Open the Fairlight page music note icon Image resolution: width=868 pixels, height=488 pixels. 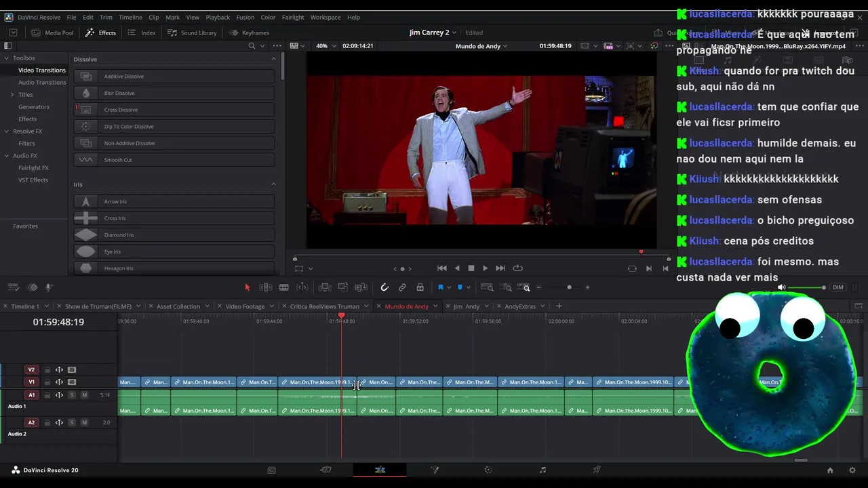coord(542,470)
